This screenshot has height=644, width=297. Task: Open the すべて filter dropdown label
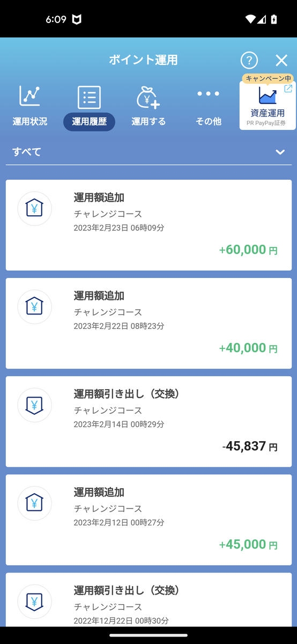(27, 152)
